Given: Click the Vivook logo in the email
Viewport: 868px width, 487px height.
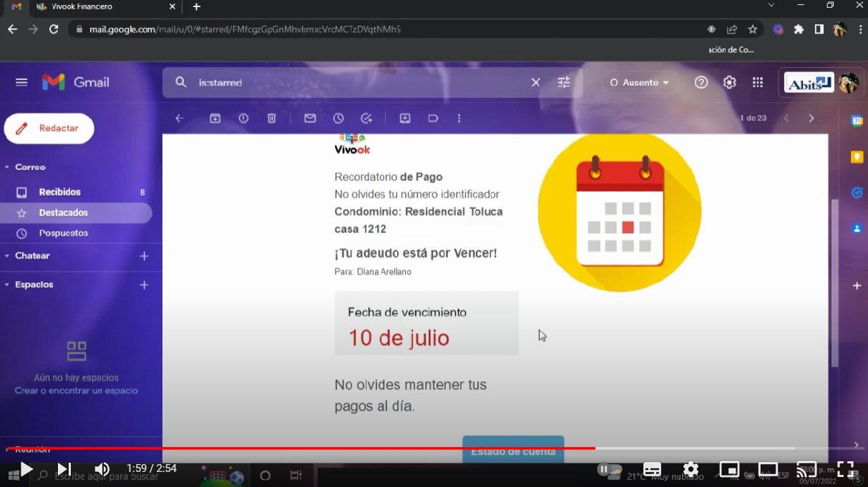Looking at the screenshot, I should click(x=352, y=144).
